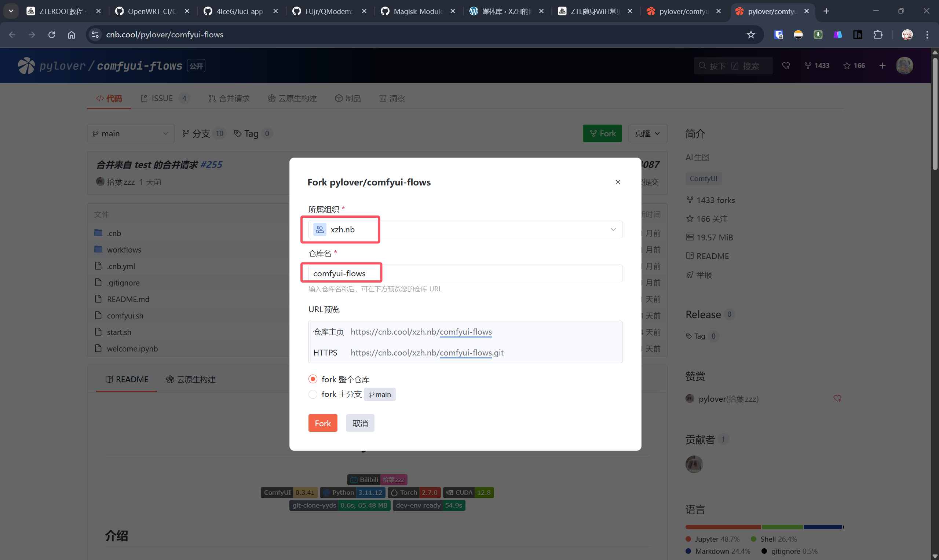Click the 1433 forks sidebar link
This screenshot has width=939, height=560.
point(710,200)
